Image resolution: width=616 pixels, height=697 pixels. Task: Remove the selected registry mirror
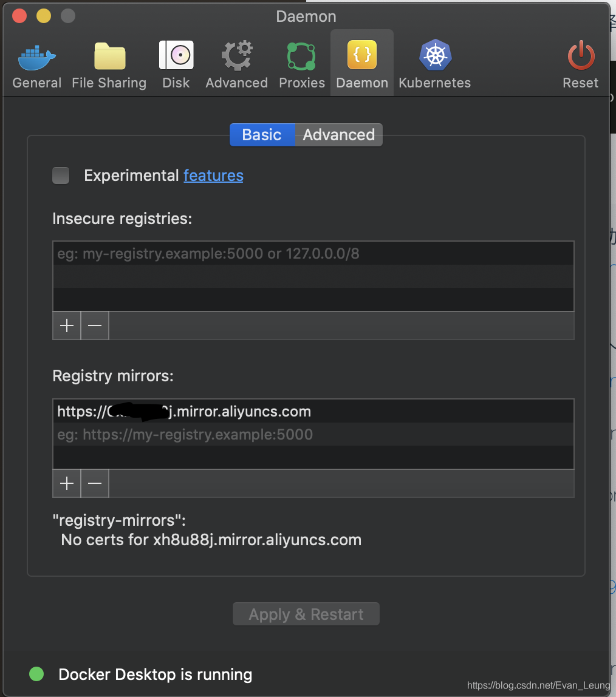(x=94, y=483)
